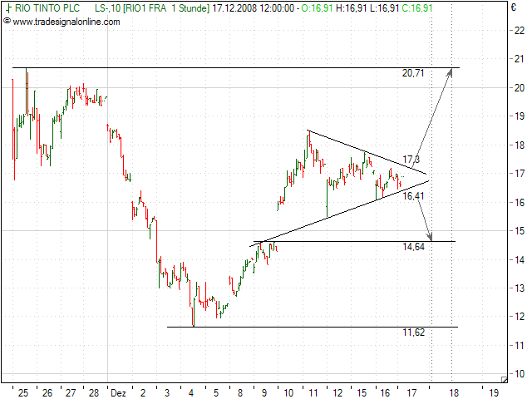The image size is (532, 399).
Task: Click date axis label 3
Action: [167, 393]
